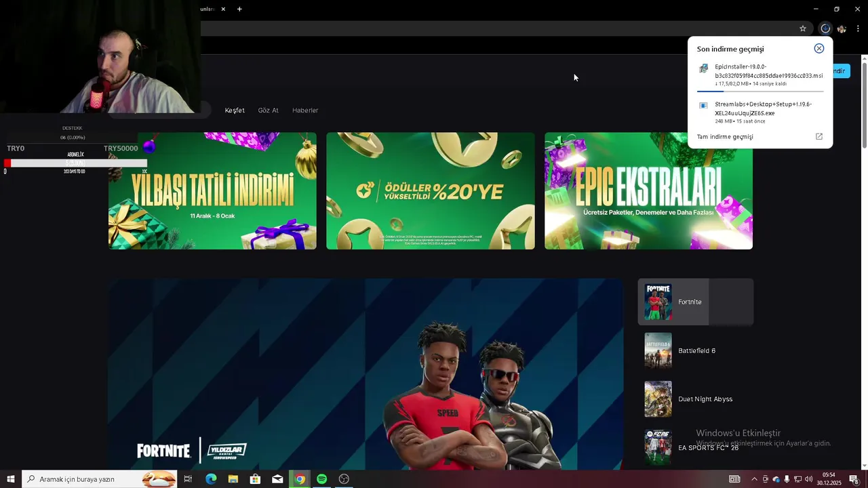This screenshot has height=488, width=868.
Task: Click the OneDrive cloud tray icon
Action: tap(776, 479)
